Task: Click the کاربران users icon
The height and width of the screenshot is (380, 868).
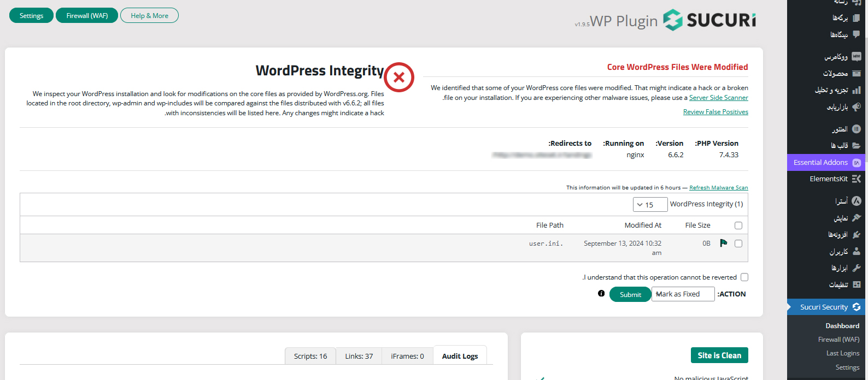Action: click(857, 251)
